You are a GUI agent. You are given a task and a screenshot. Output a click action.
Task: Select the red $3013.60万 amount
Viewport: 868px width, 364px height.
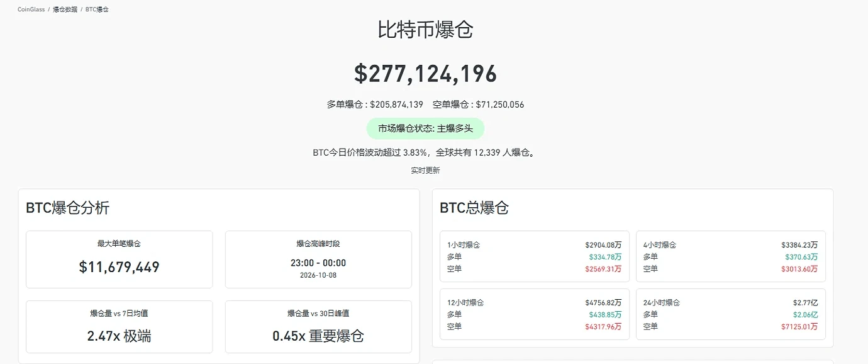(x=799, y=269)
